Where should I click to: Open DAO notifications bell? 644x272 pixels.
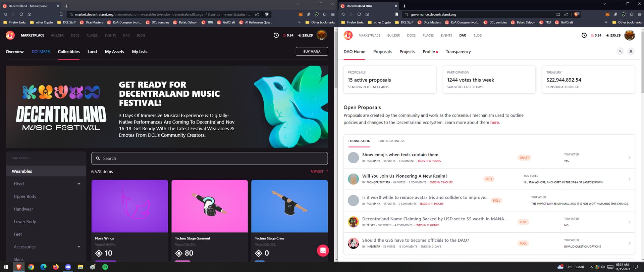[631, 51]
